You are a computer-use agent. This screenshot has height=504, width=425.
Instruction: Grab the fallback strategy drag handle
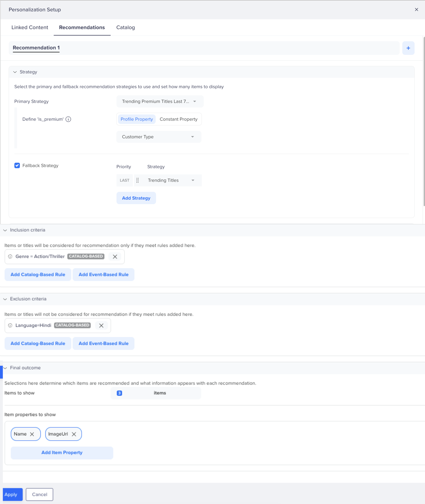click(x=138, y=180)
